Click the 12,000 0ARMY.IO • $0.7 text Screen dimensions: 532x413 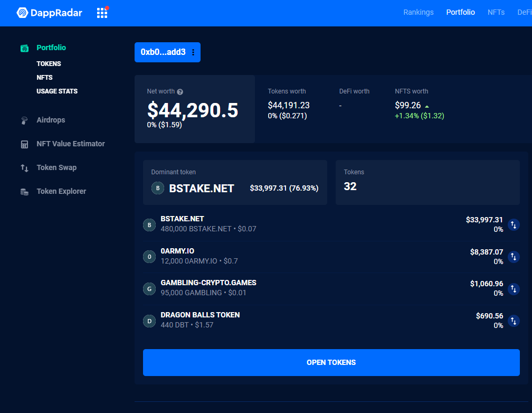[x=199, y=261]
